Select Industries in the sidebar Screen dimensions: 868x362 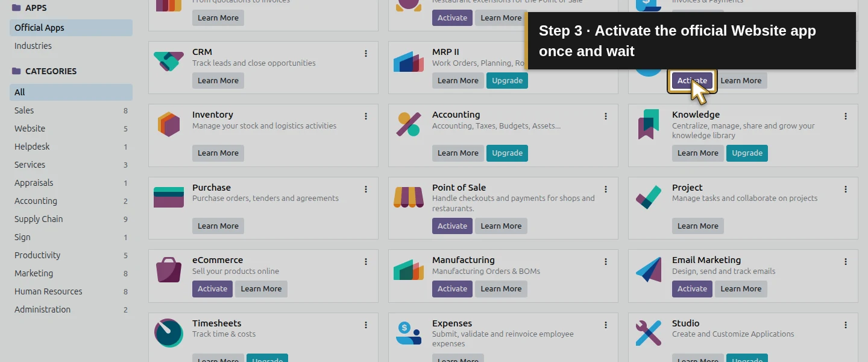(x=71, y=46)
